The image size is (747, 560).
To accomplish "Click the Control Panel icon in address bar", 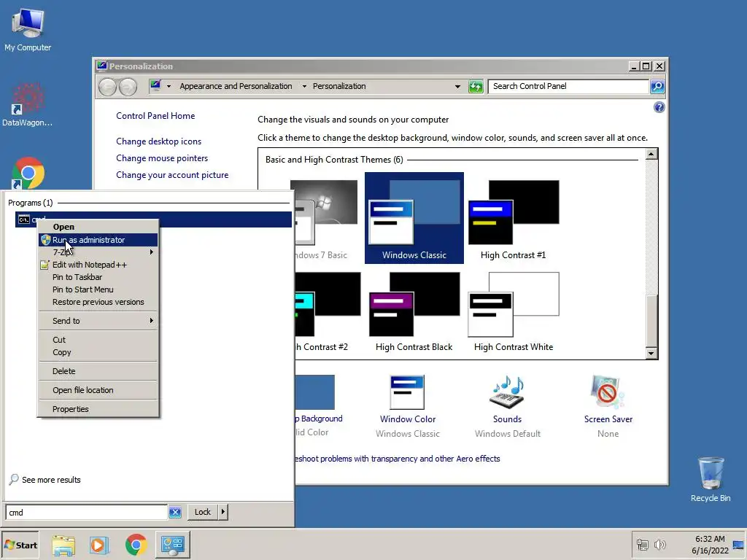I will (155, 86).
